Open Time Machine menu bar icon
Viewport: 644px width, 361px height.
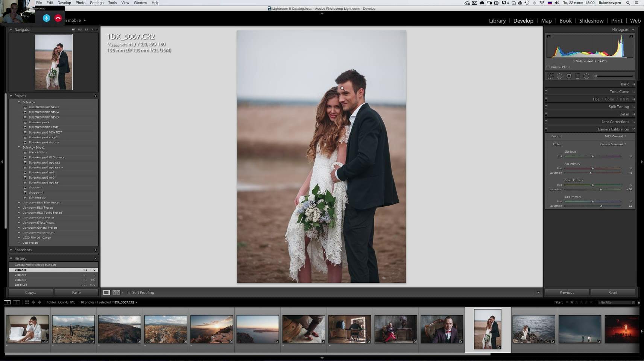pos(527,3)
